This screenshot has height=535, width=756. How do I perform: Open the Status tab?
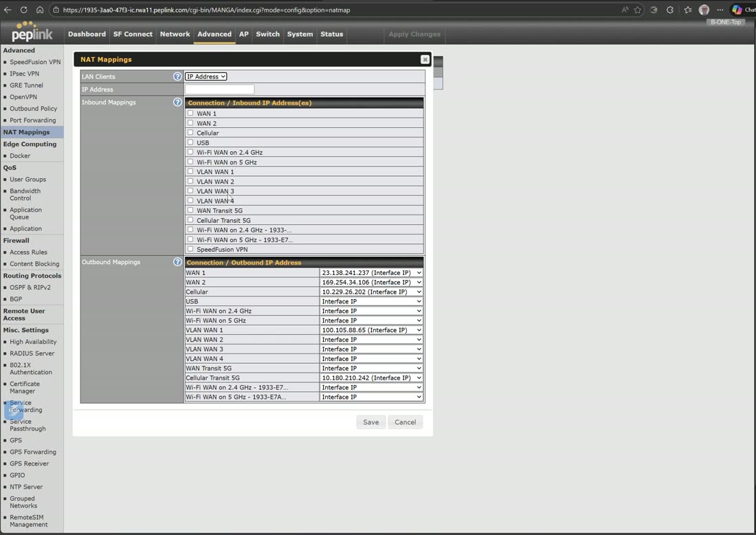coord(332,34)
